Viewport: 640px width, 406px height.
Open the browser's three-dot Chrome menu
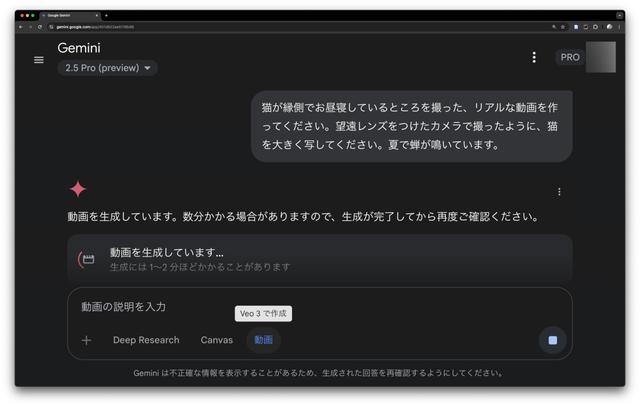click(619, 27)
